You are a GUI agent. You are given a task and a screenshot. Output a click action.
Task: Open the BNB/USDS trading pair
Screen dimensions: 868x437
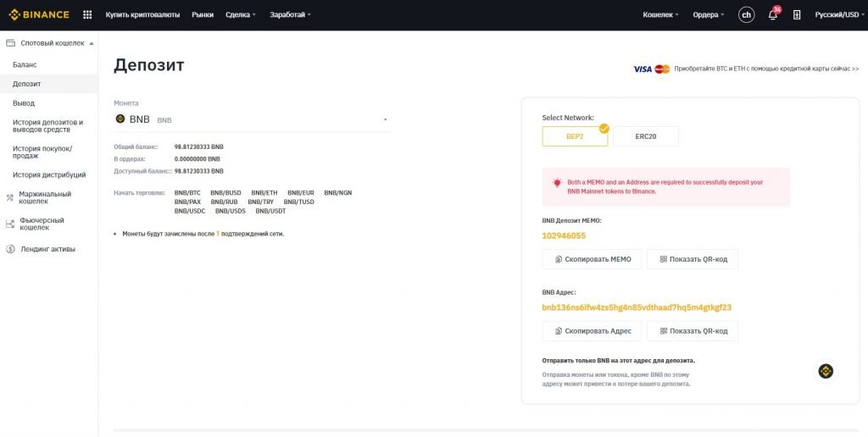tap(231, 212)
